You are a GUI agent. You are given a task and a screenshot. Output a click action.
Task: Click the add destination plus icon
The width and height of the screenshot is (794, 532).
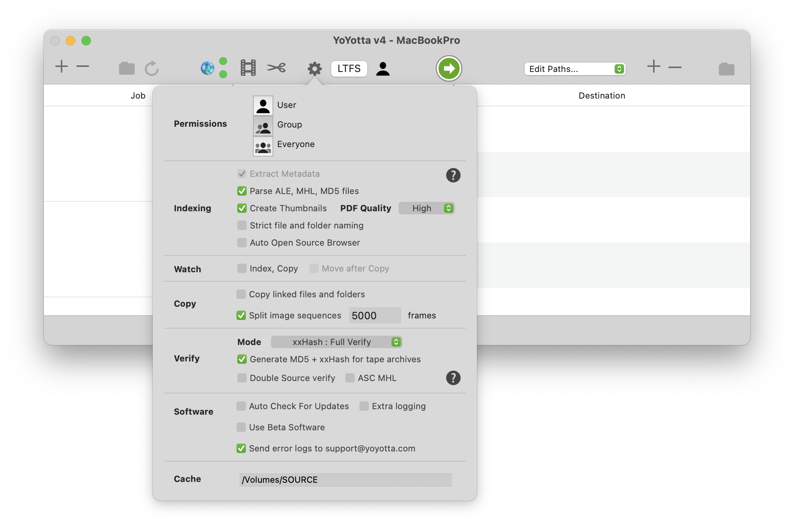(x=654, y=66)
